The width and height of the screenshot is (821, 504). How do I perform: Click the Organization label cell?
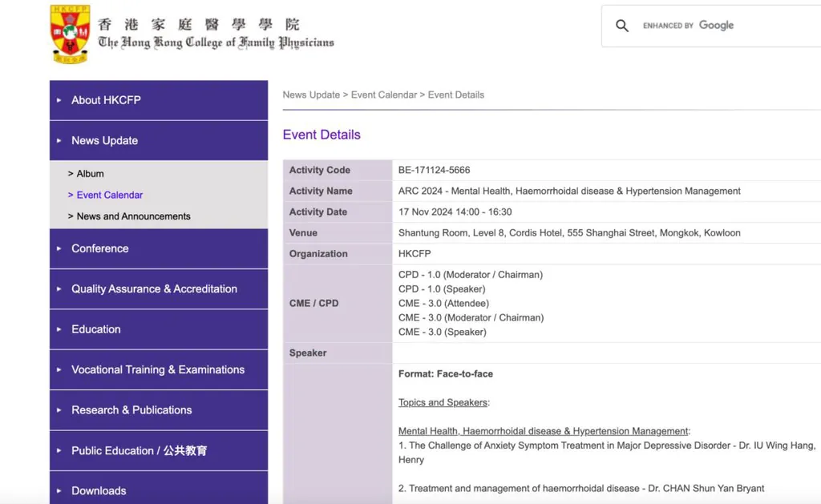coord(338,254)
